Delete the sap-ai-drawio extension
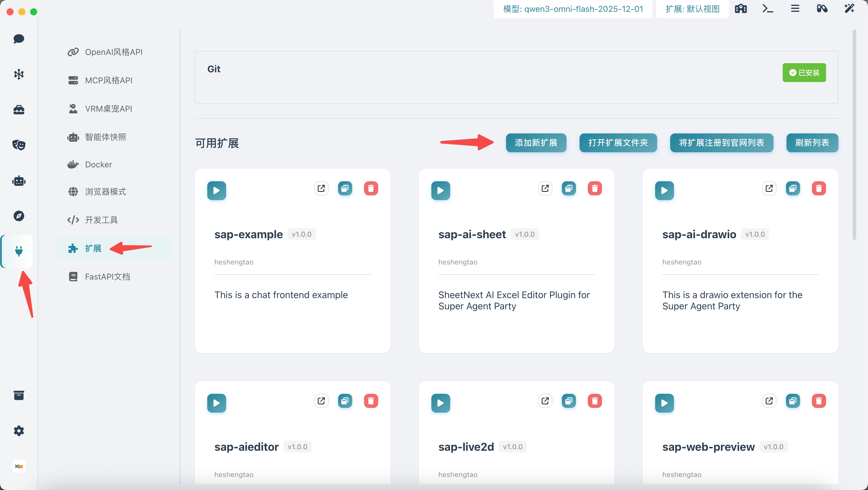The image size is (868, 490). tap(819, 188)
